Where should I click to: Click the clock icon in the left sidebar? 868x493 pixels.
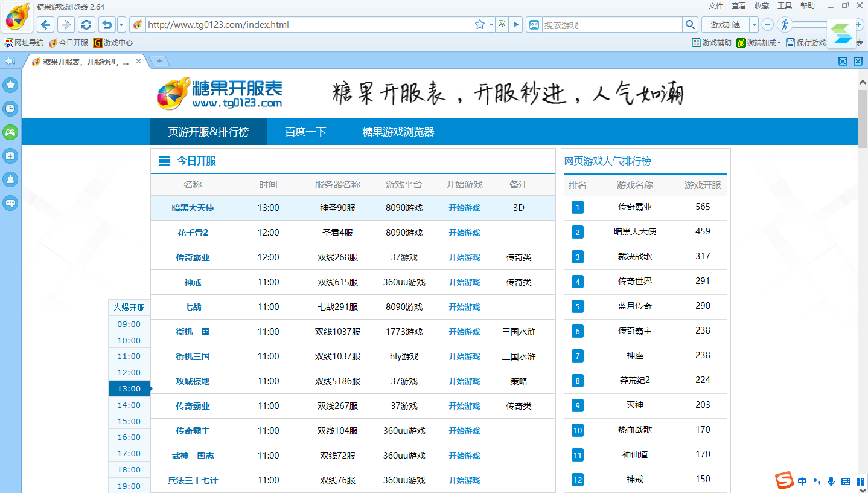(10, 109)
